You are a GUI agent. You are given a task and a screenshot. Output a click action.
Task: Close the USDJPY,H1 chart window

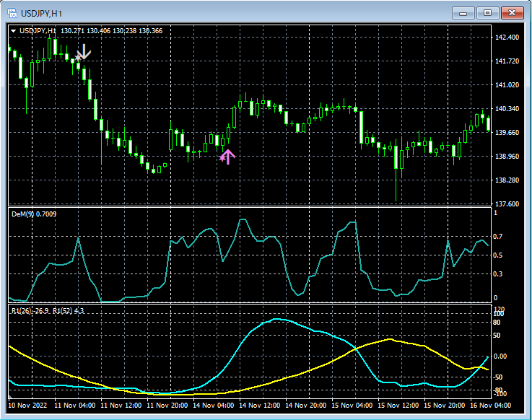513,13
